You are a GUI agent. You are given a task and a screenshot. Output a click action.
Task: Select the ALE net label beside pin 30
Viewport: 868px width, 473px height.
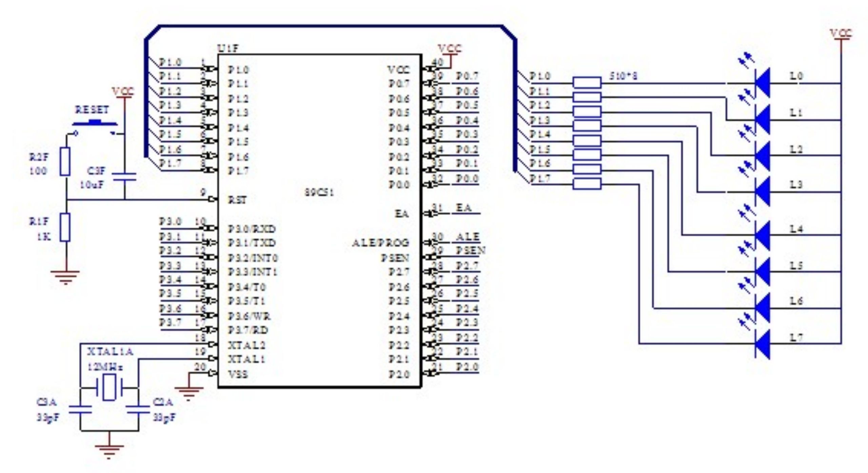pyautogui.click(x=468, y=236)
